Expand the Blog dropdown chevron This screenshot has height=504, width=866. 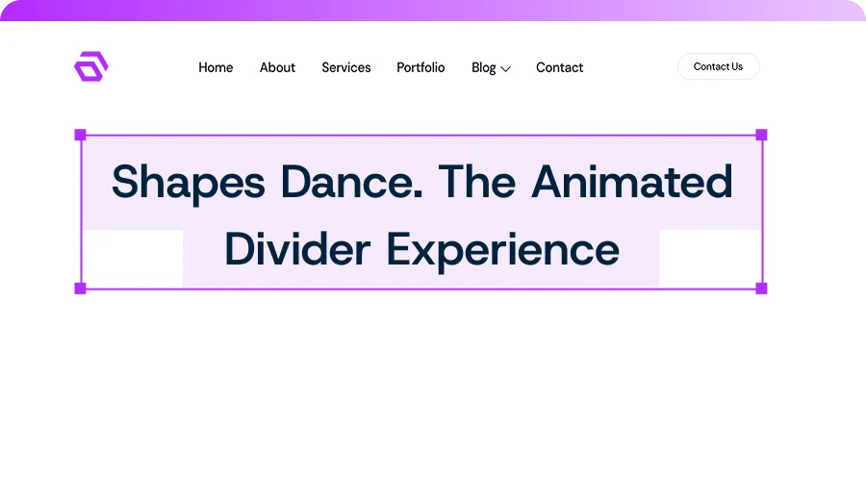(x=506, y=68)
